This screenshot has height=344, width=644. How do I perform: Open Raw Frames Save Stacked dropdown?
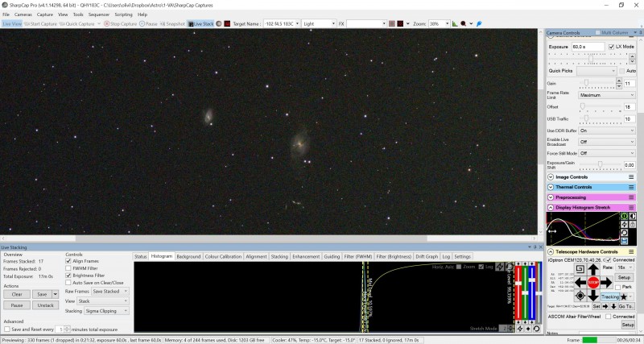pyautogui.click(x=110, y=292)
